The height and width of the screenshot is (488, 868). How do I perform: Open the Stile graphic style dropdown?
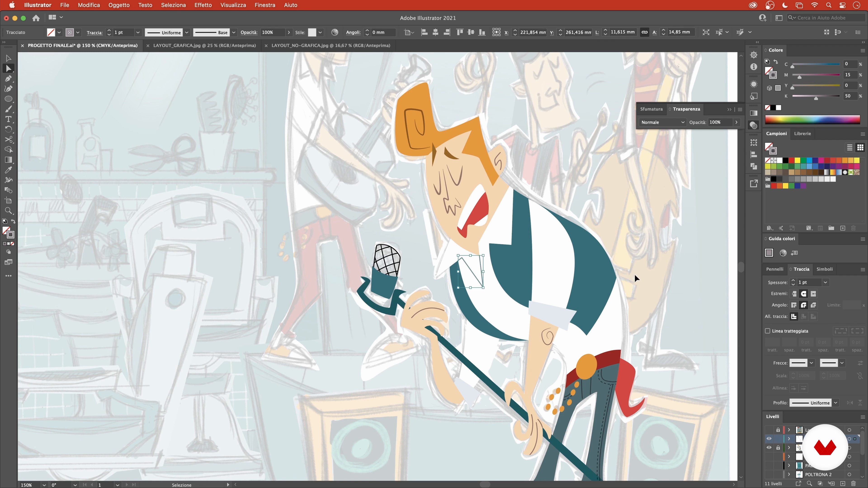coord(320,32)
